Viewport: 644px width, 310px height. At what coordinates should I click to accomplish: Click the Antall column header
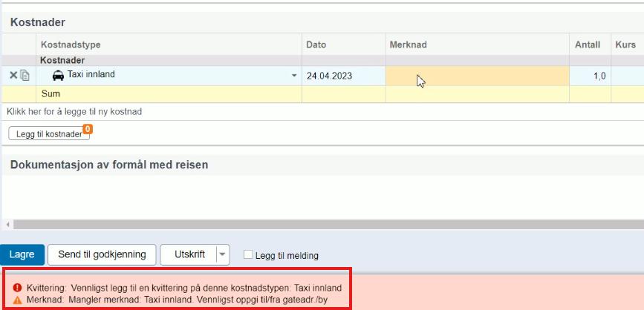[x=587, y=45]
